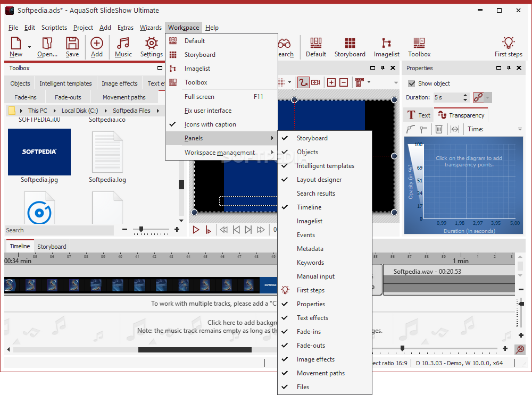
Task: Click the motion path tool icon
Action: click(x=303, y=82)
